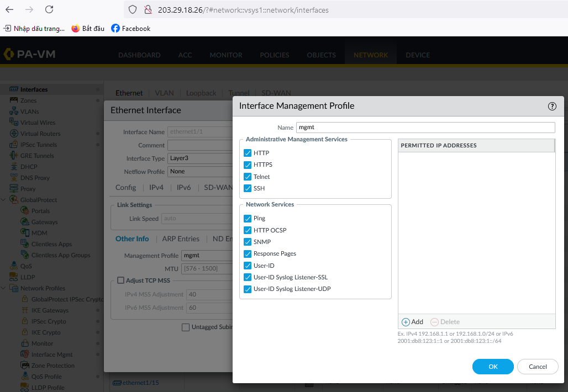Uncheck the Telnet checkbox
This screenshot has height=392, width=568.
click(248, 177)
